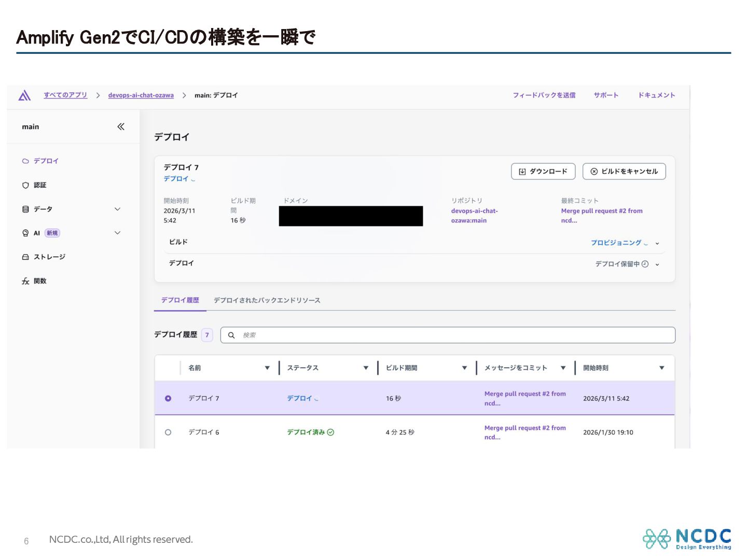Image resolution: width=747 pixels, height=560 pixels.
Task: Click the lightbulb AI icon
Action: tap(25, 233)
